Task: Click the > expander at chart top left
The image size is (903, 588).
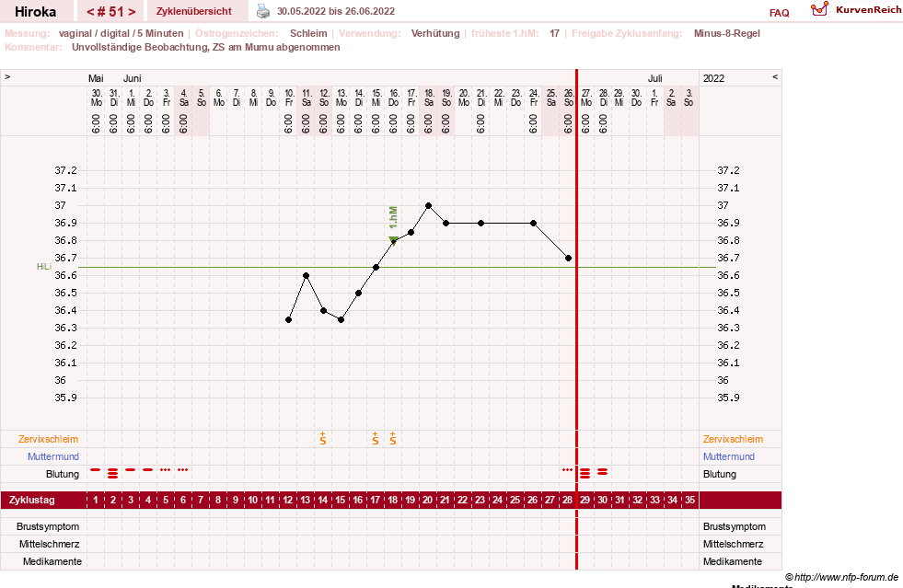Action: (x=7, y=76)
